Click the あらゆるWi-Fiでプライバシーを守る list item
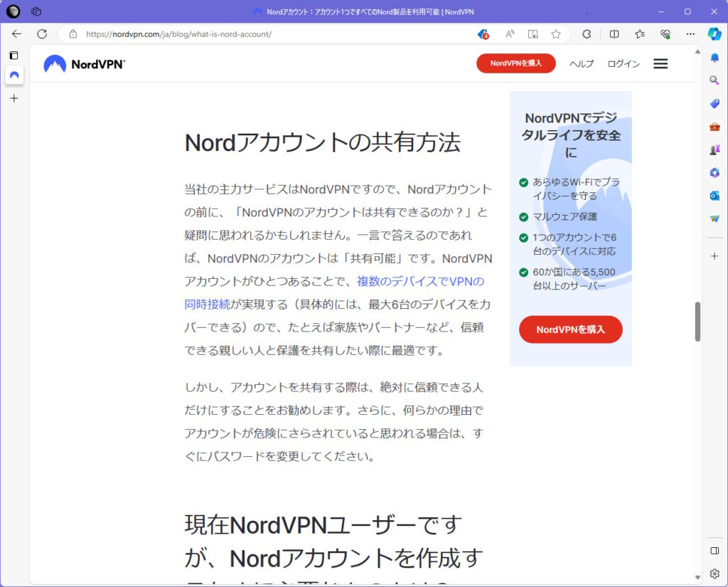The width and height of the screenshot is (728, 587). click(x=569, y=189)
